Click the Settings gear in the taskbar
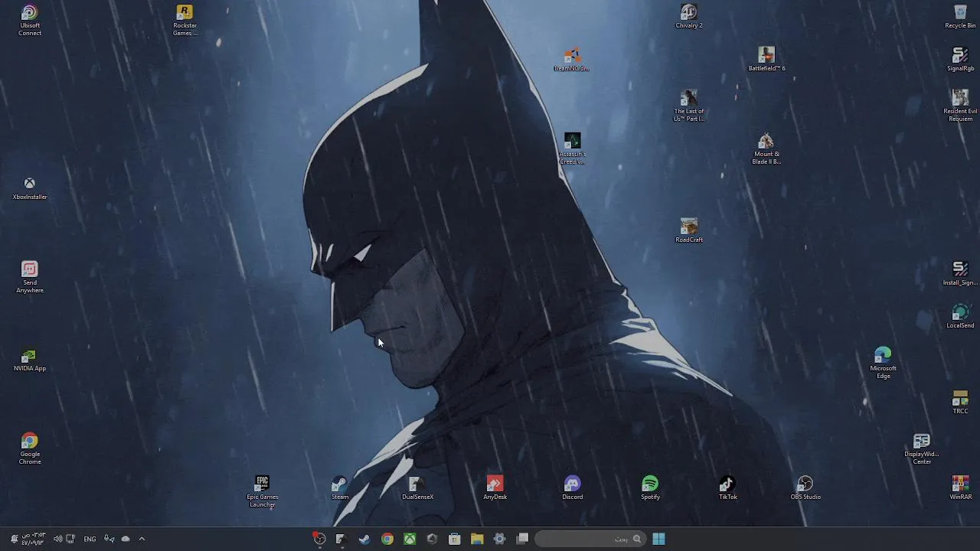980x551 pixels. [499, 539]
